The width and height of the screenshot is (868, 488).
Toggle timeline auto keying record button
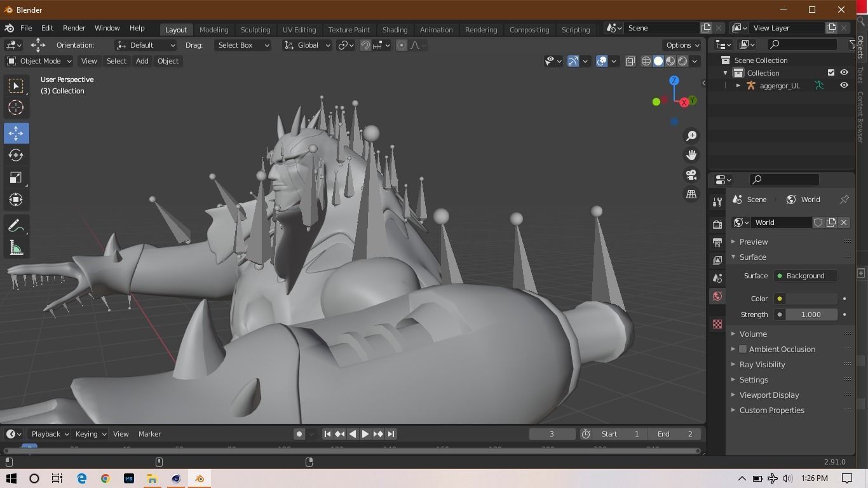click(x=299, y=434)
